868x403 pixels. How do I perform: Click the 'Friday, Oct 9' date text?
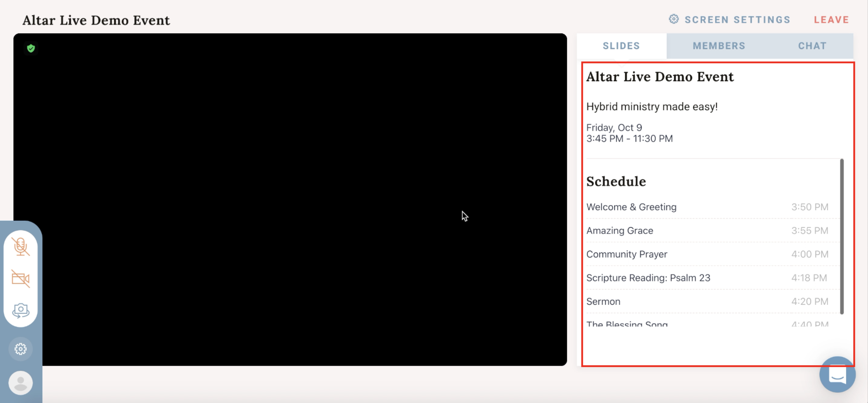(614, 128)
